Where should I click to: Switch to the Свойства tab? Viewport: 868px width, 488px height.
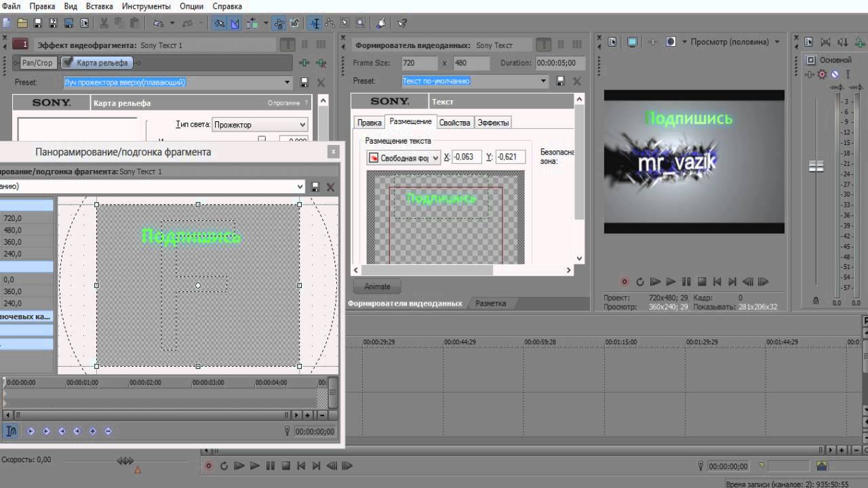click(454, 123)
